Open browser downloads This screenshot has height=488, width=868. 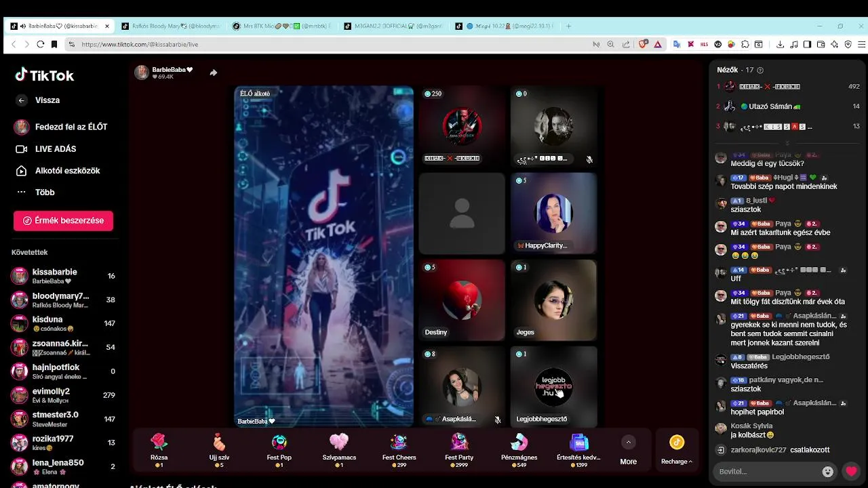[780, 44]
